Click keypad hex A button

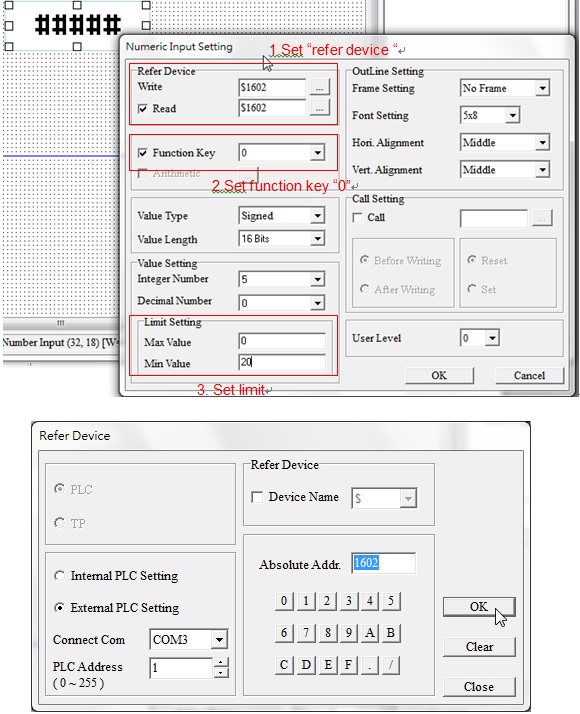click(x=370, y=633)
